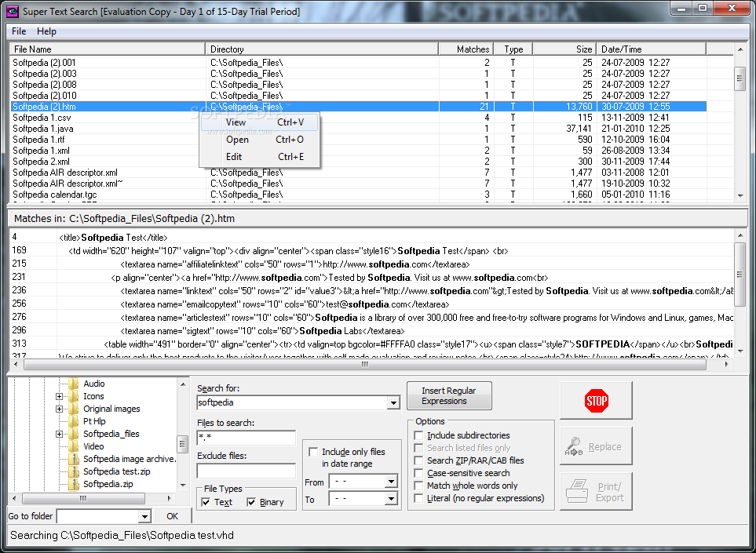This screenshot has width=756, height=553.
Task: Click the red STOP search button
Action: [596, 401]
